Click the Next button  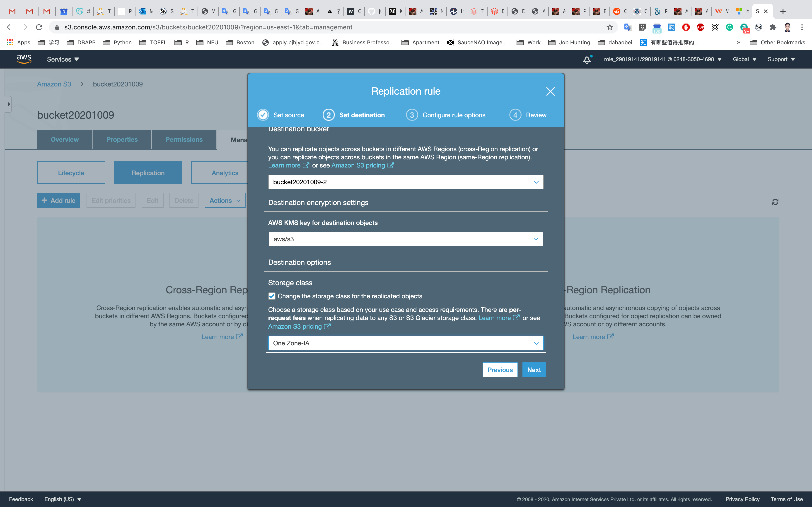534,370
